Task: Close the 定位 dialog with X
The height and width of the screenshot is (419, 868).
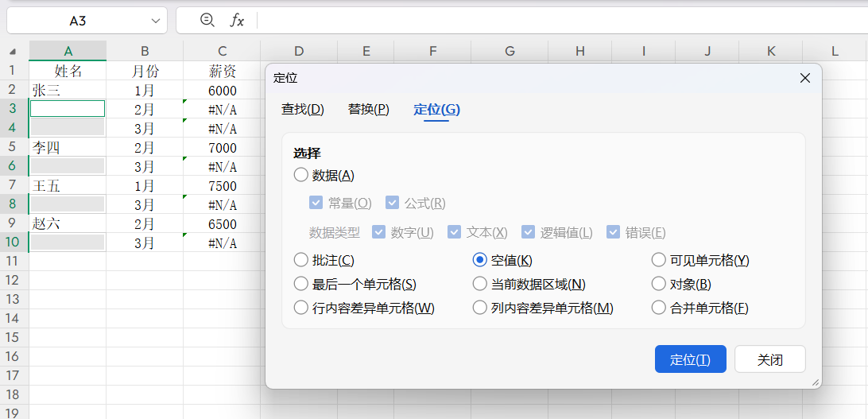Action: [805, 78]
